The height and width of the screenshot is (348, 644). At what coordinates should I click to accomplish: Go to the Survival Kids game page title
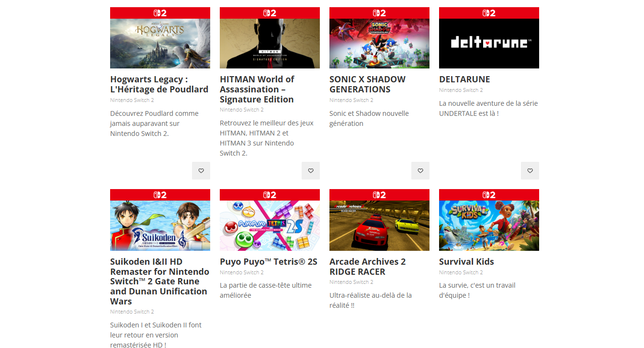coord(466,262)
